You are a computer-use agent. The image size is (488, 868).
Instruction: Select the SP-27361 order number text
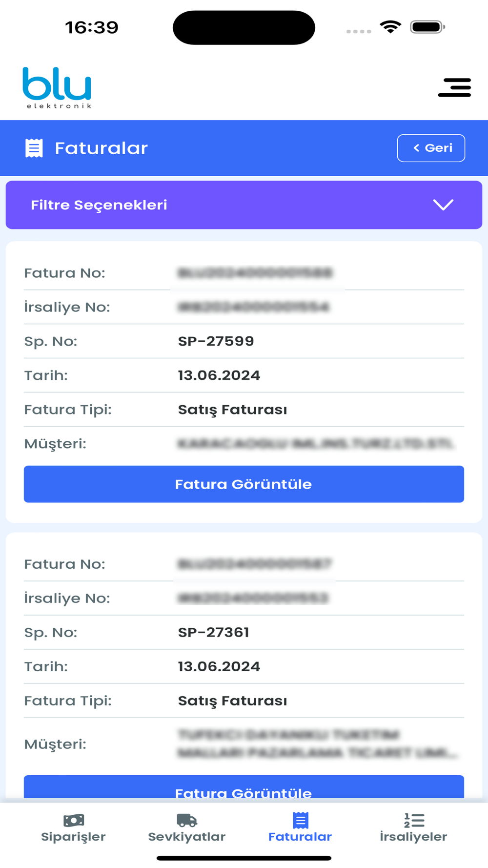(213, 632)
